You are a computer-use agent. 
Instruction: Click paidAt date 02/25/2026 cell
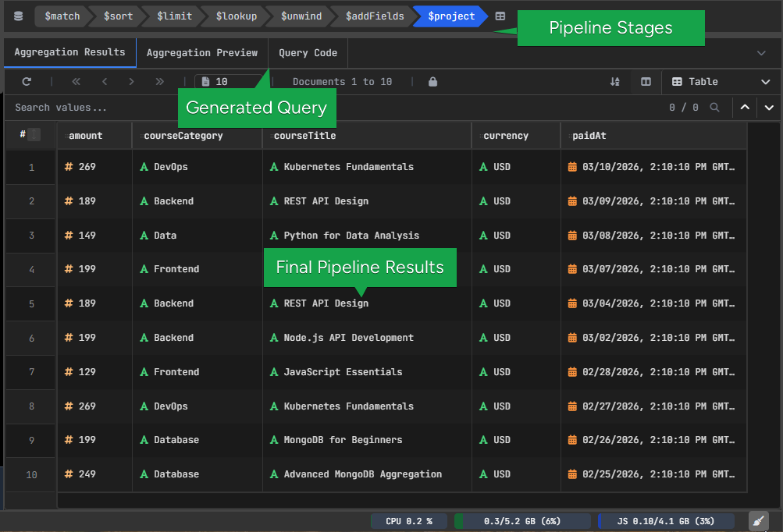(653, 474)
